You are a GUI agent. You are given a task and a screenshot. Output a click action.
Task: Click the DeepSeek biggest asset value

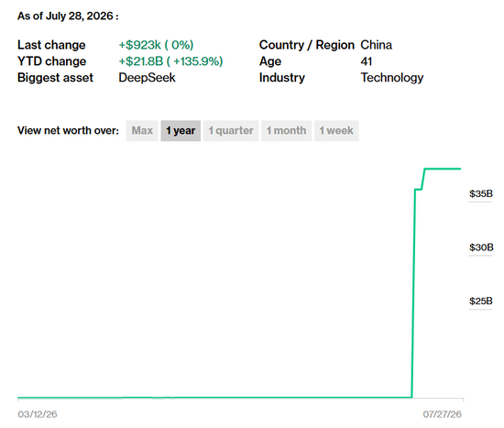tap(147, 78)
